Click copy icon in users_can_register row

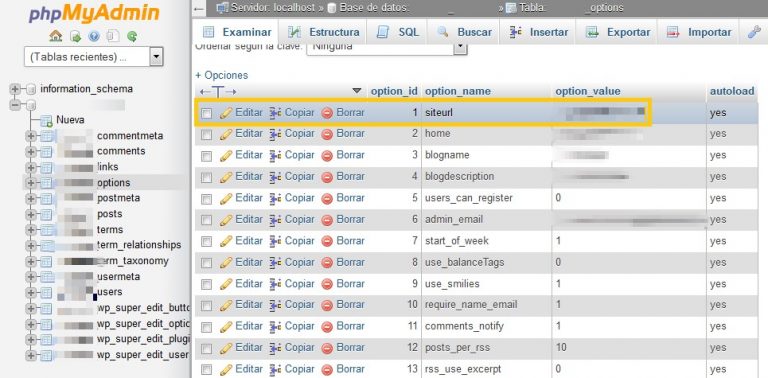275,199
